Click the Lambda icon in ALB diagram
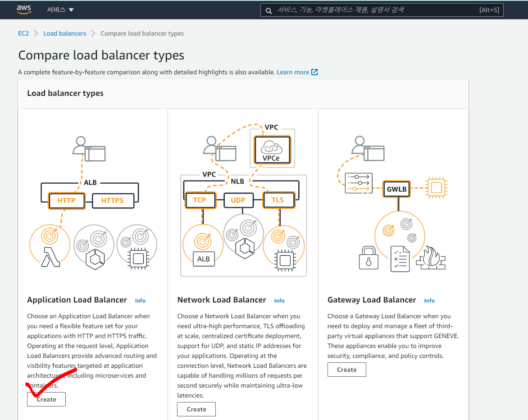Viewport: 528px width, 420px height. (x=50, y=257)
